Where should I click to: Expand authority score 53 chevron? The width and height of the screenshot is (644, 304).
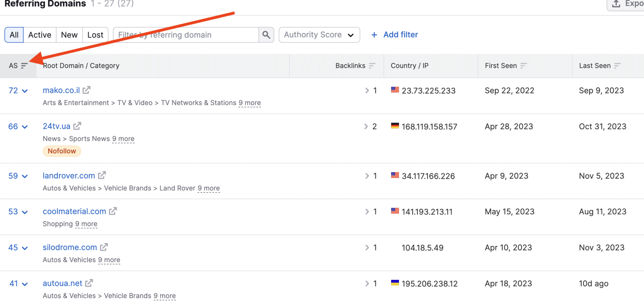25,212
